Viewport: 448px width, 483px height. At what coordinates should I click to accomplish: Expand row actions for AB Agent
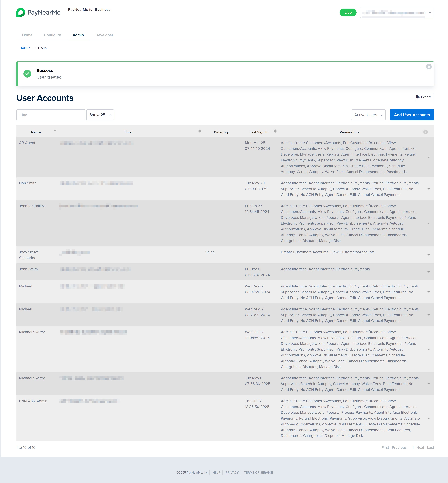click(x=429, y=157)
